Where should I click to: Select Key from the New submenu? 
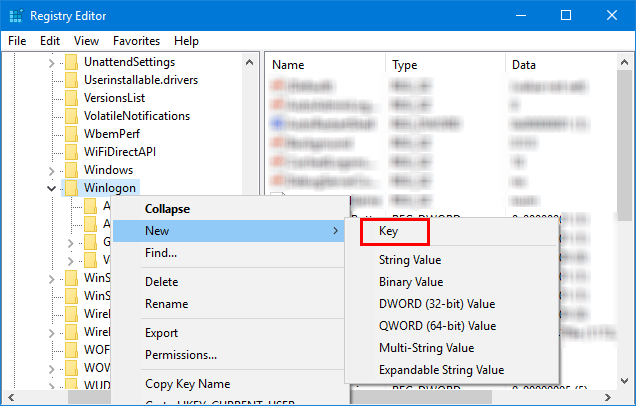coord(389,231)
